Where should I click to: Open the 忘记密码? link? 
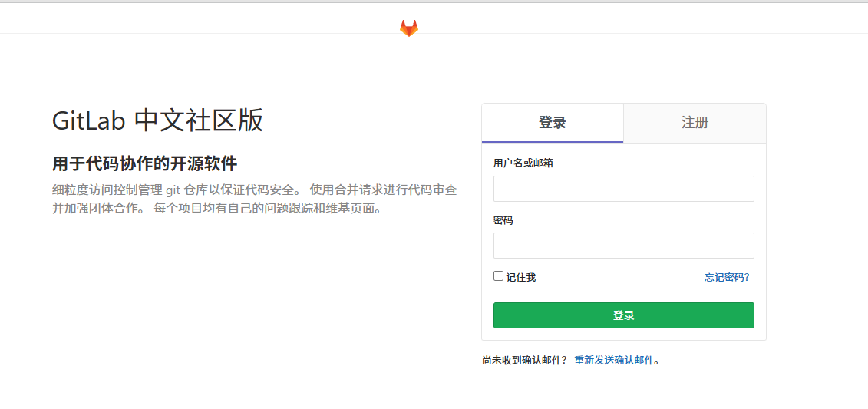point(727,277)
